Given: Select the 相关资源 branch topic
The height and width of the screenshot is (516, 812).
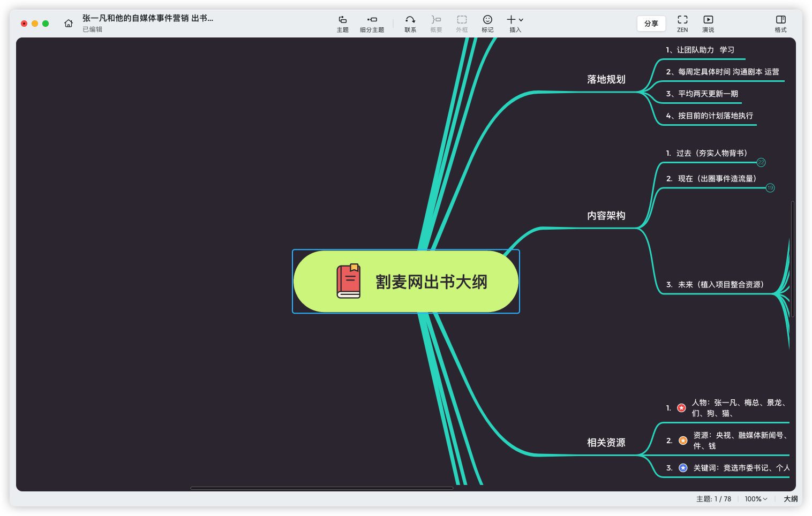Looking at the screenshot, I should click(606, 443).
